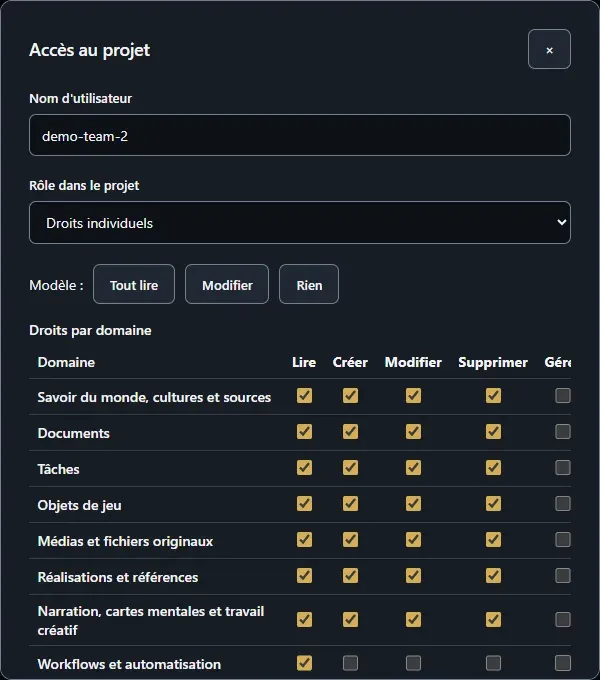The image size is (600, 680).
Task: Click the Domaine column header
Action: [x=66, y=362]
